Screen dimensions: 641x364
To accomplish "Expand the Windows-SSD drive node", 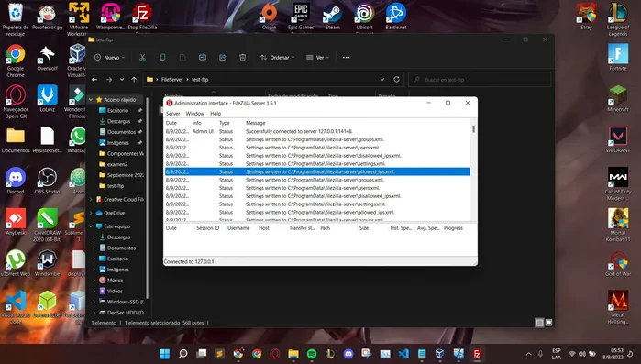I will coord(94,302).
